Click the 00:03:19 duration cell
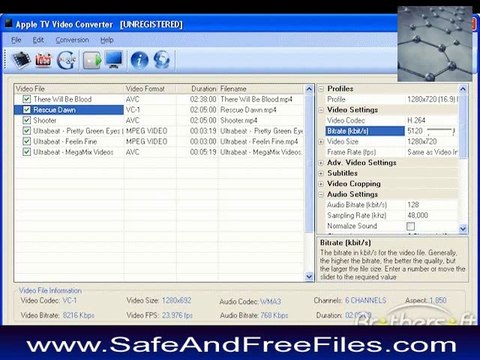Viewport: 480px width, 360px height. [203, 131]
